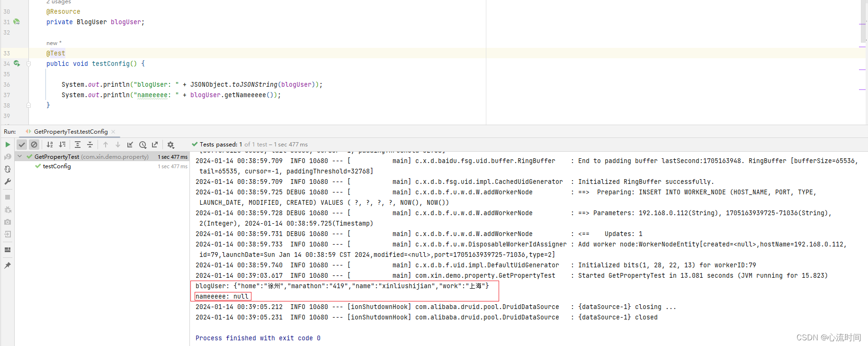Pin the Run tab with pin icon
868x346 pixels.
click(x=8, y=265)
